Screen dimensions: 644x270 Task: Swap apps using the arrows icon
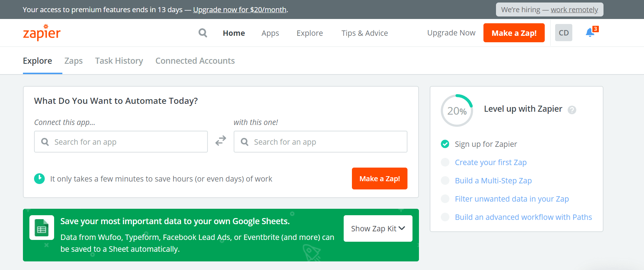click(x=221, y=140)
